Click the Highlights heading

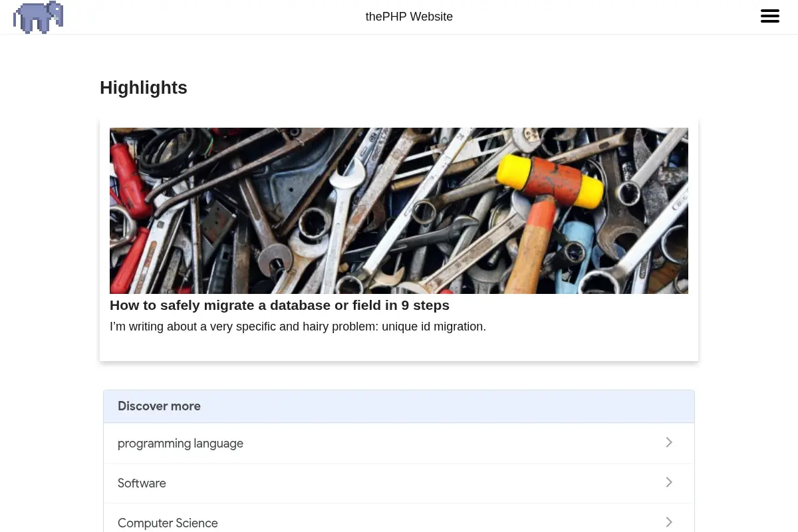tap(144, 88)
